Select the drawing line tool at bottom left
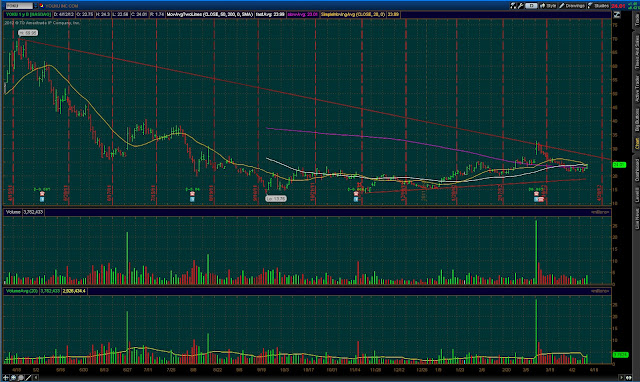 click(28, 378)
